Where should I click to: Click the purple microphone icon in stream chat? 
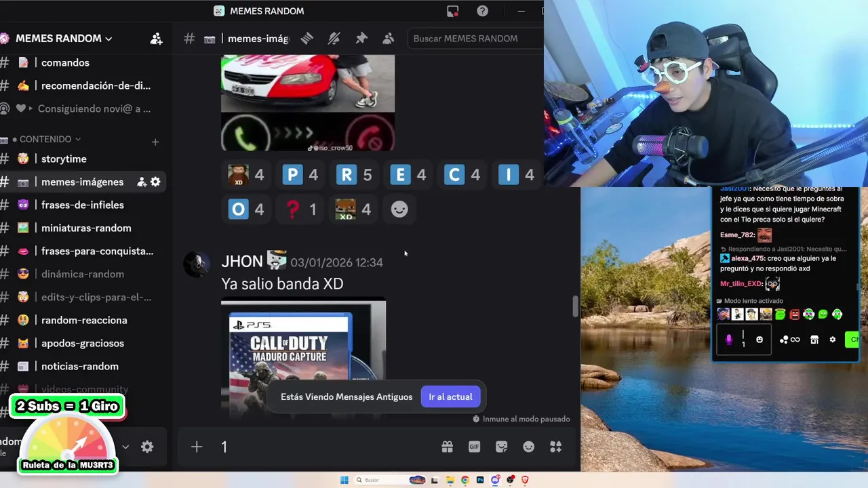[x=729, y=340]
